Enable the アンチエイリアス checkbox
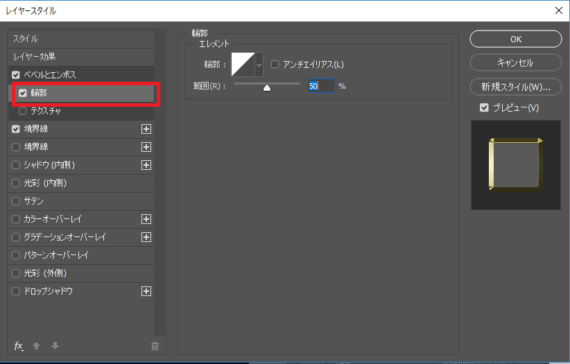 click(x=275, y=64)
